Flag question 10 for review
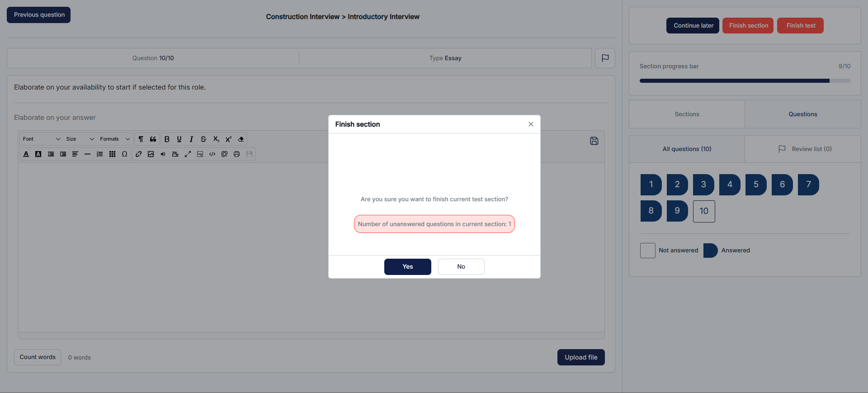Image resolution: width=868 pixels, height=393 pixels. point(605,58)
